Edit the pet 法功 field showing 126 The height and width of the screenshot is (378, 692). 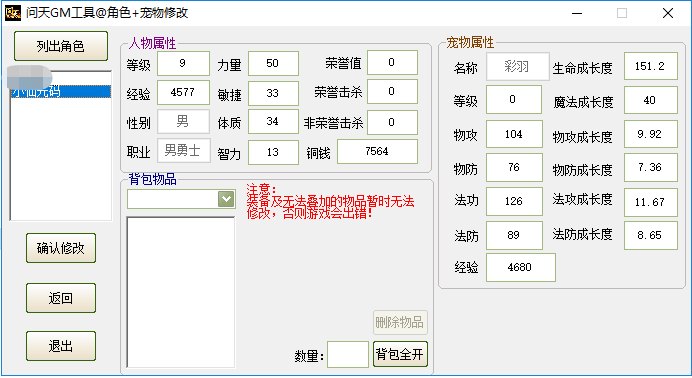[514, 202]
